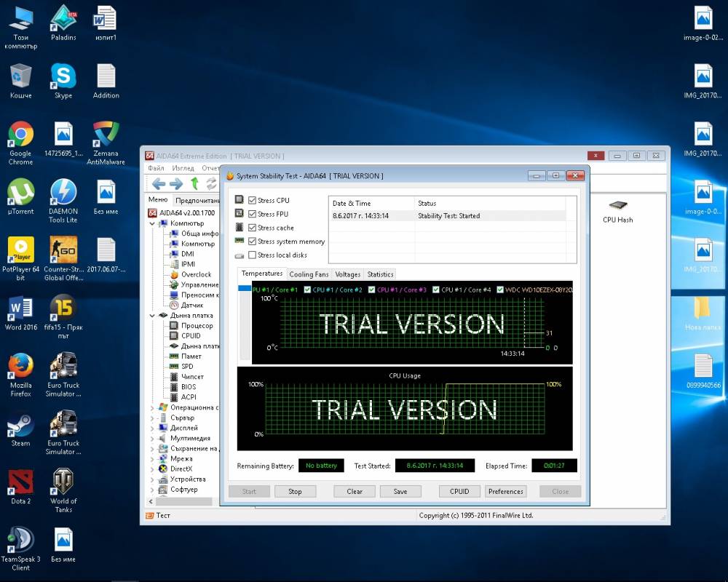The image size is (728, 582).
Task: Stop the stability test
Action: pyautogui.click(x=295, y=492)
